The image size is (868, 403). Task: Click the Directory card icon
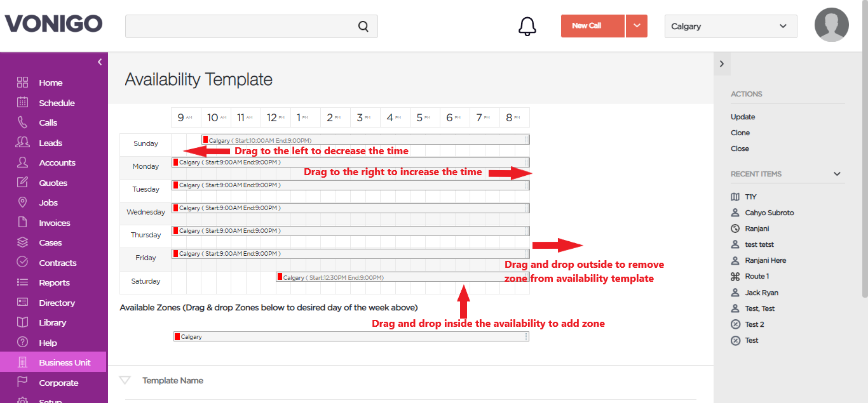pyautogui.click(x=23, y=302)
